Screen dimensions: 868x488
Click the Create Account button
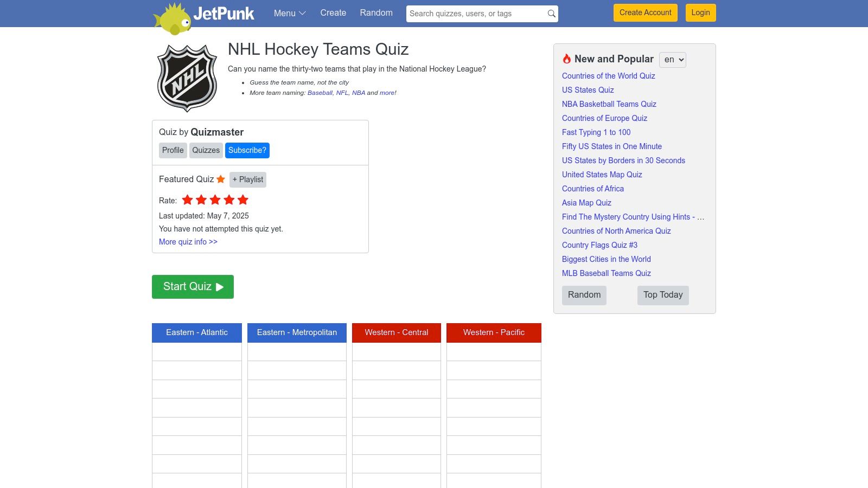tap(645, 13)
